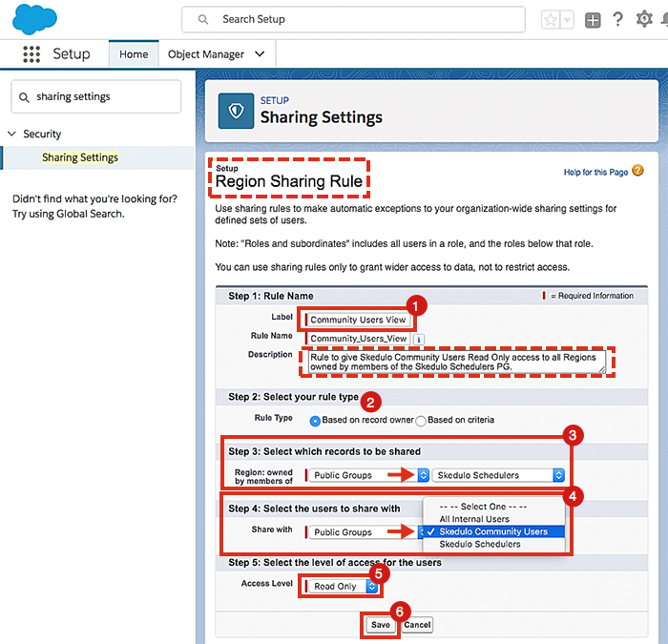Click the Cancel button
This screenshot has height=644, width=668.
pos(418,625)
